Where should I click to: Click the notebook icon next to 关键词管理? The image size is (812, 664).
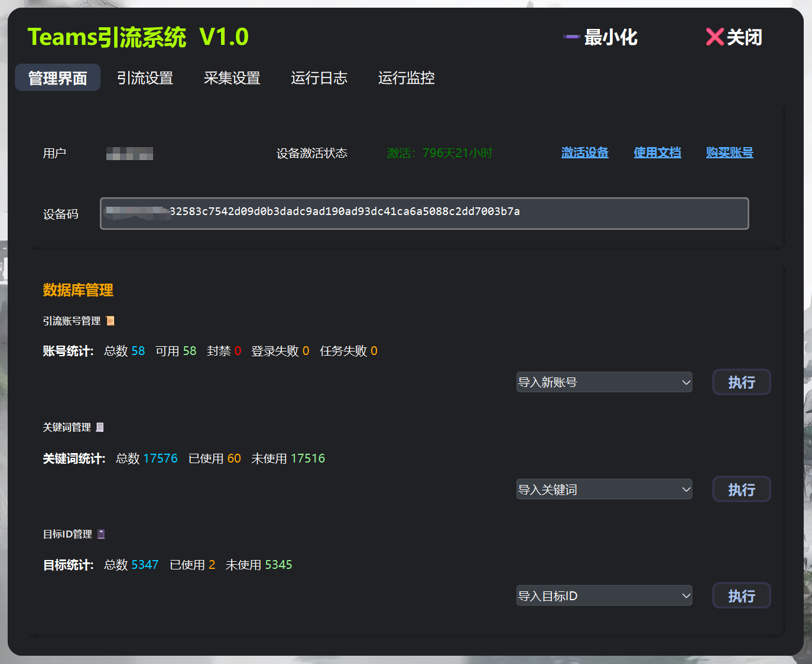tap(100, 427)
